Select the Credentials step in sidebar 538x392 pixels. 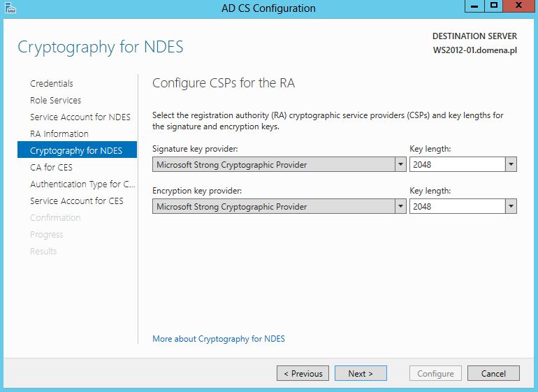52,83
